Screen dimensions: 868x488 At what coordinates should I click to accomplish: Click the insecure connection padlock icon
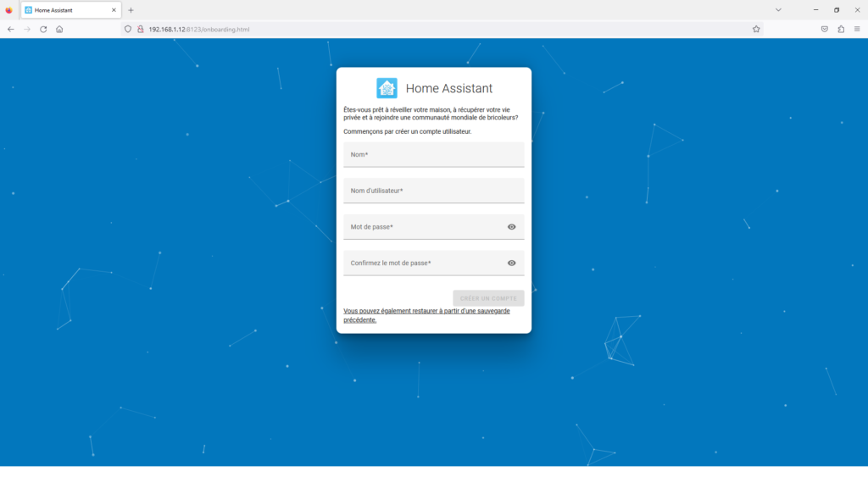(x=139, y=28)
